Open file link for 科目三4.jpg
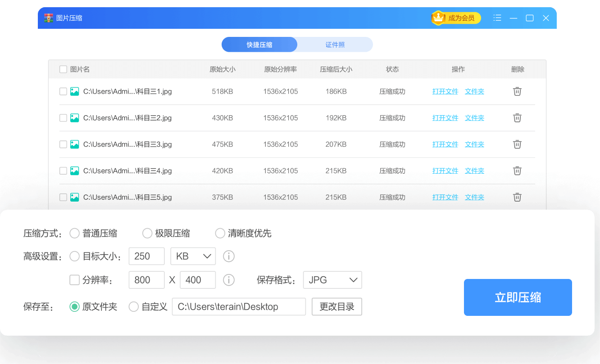600x364 pixels. 445,171
